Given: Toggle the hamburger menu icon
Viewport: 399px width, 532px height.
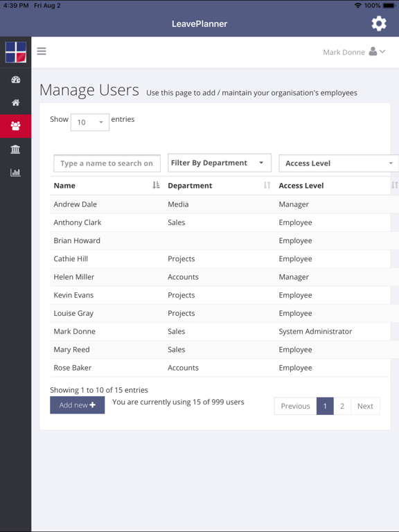Looking at the screenshot, I should (42, 51).
